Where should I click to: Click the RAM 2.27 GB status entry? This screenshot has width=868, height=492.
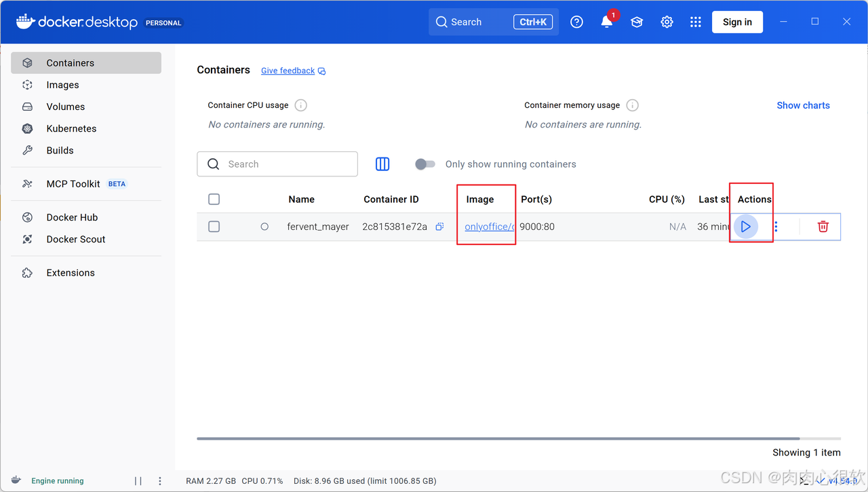click(211, 480)
